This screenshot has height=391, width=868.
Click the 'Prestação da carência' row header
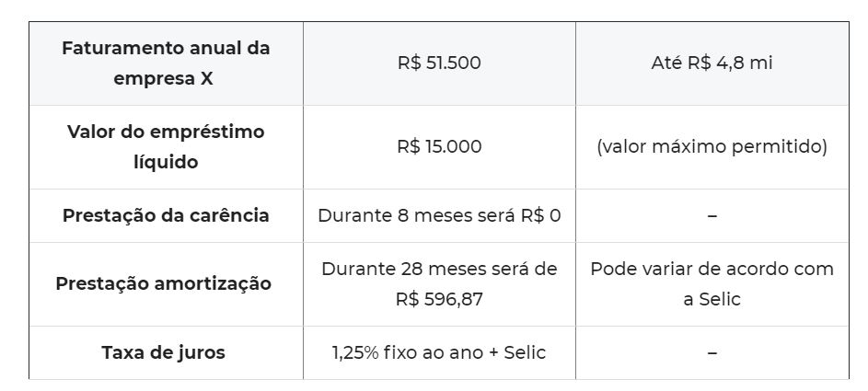166,215
